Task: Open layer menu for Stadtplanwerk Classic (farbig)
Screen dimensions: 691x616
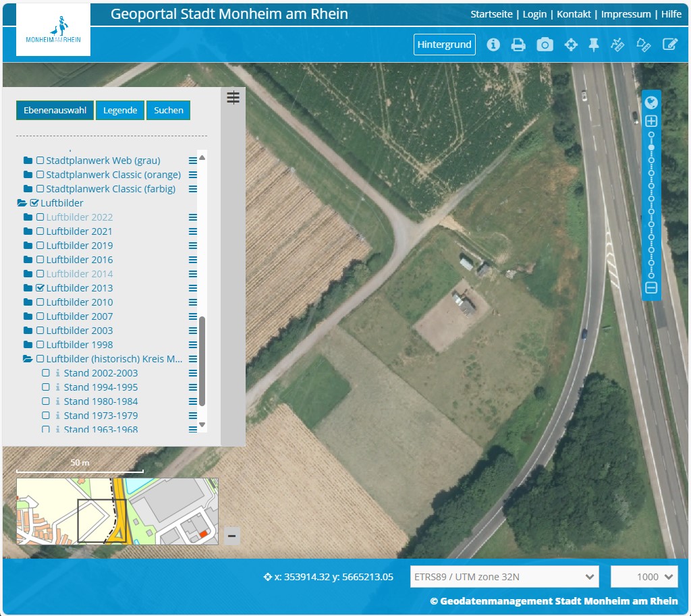Action: coord(192,189)
